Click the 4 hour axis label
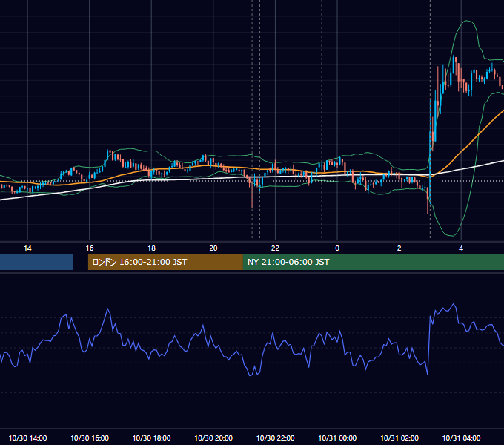The height and width of the screenshot is (445, 504). click(x=461, y=248)
